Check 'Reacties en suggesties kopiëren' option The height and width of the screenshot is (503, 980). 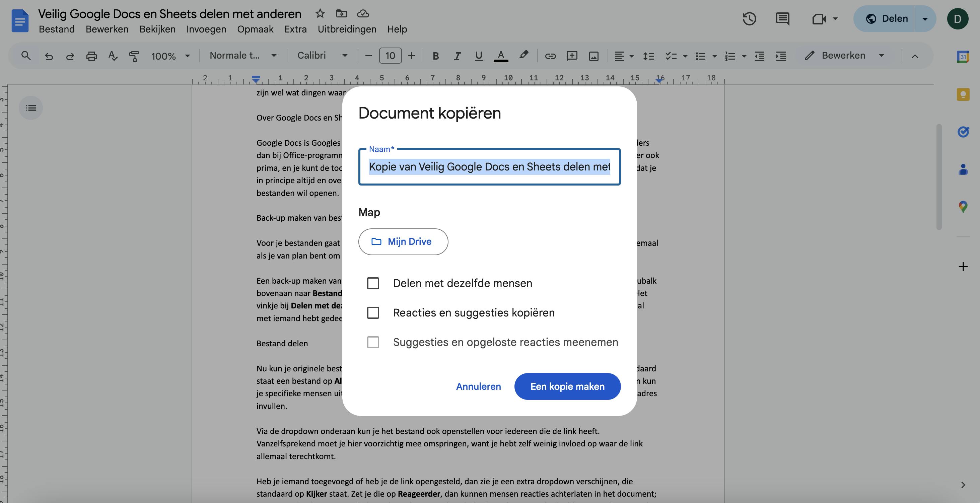[x=373, y=313]
